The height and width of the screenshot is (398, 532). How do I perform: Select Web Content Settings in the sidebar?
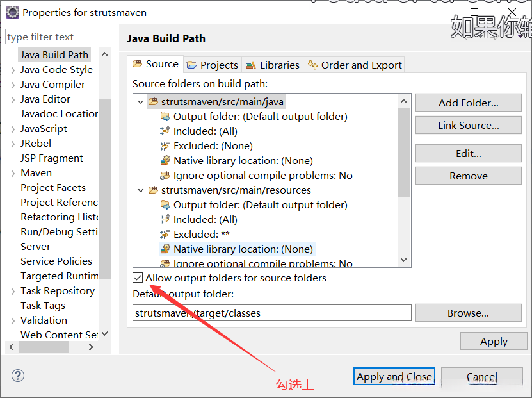59,335
